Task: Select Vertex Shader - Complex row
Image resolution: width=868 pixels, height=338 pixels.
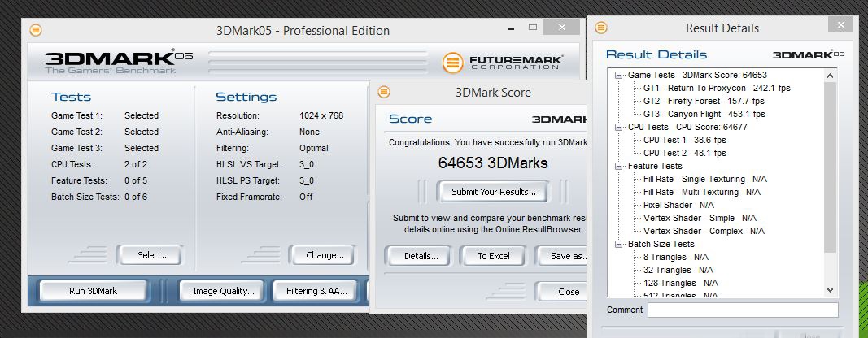Action: [704, 231]
